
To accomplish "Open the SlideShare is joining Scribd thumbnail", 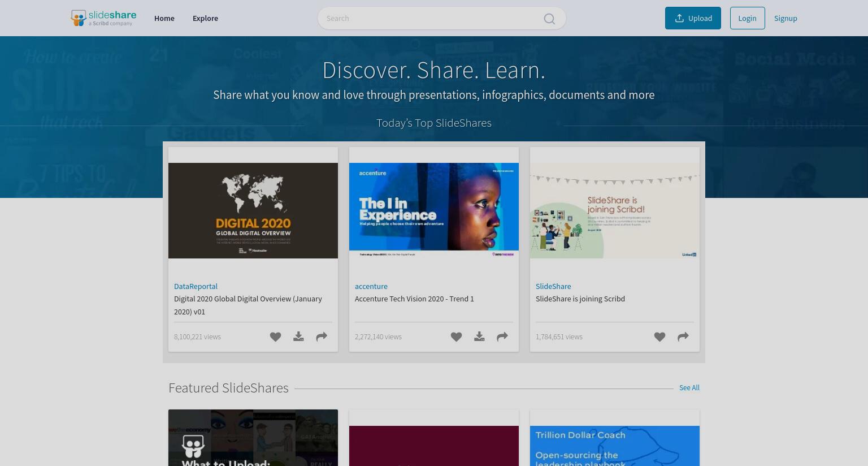I will (615, 210).
